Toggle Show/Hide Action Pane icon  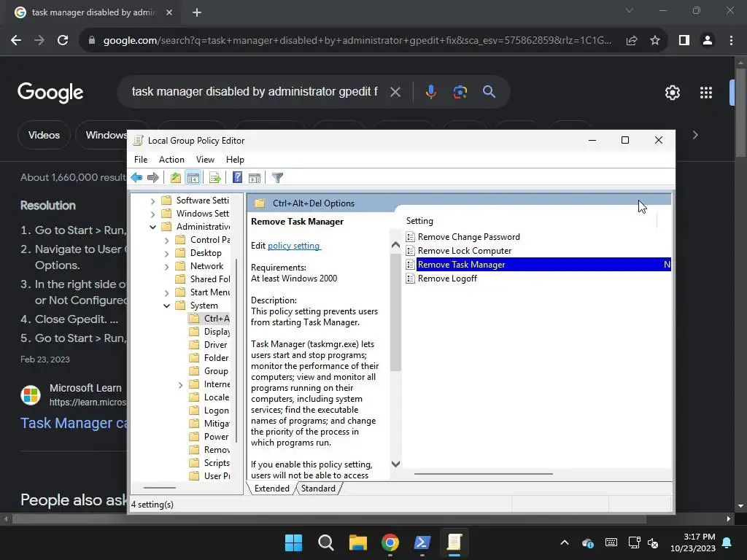coord(255,178)
